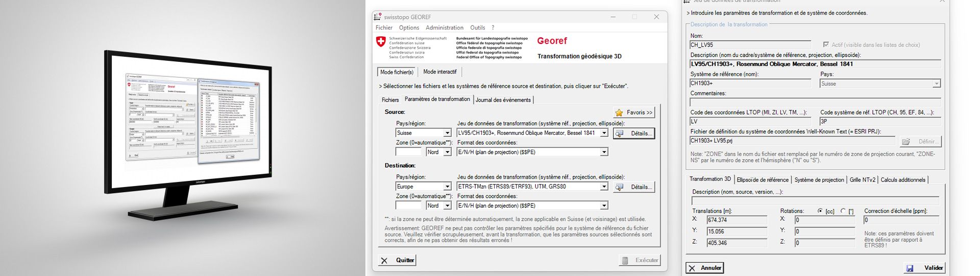Switch to Journal des événements tab
The image size is (980, 276).
coord(503,100)
